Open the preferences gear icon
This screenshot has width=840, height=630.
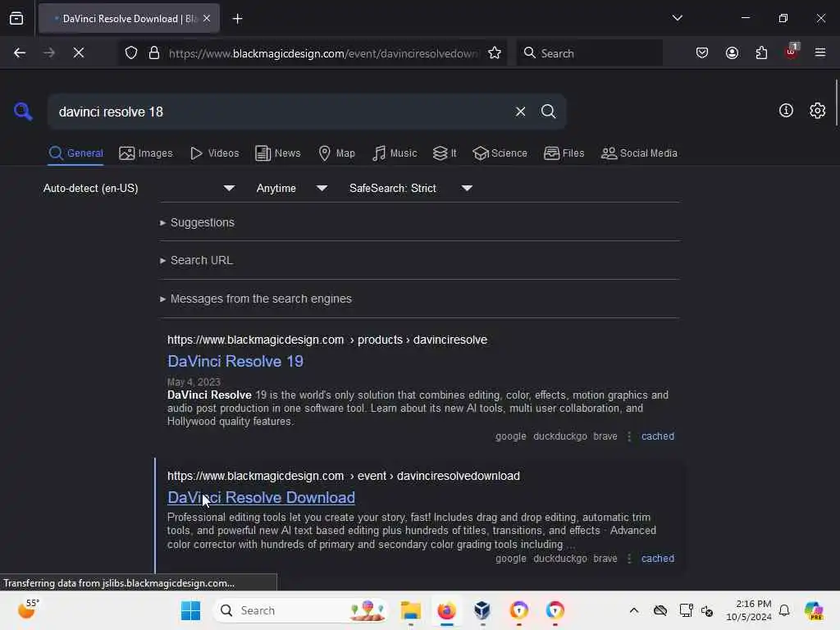(817, 111)
